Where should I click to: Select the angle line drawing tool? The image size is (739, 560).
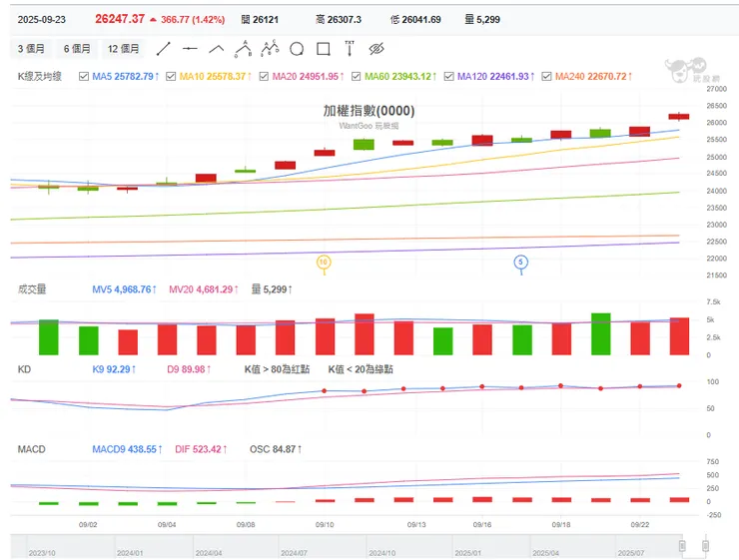click(x=217, y=49)
